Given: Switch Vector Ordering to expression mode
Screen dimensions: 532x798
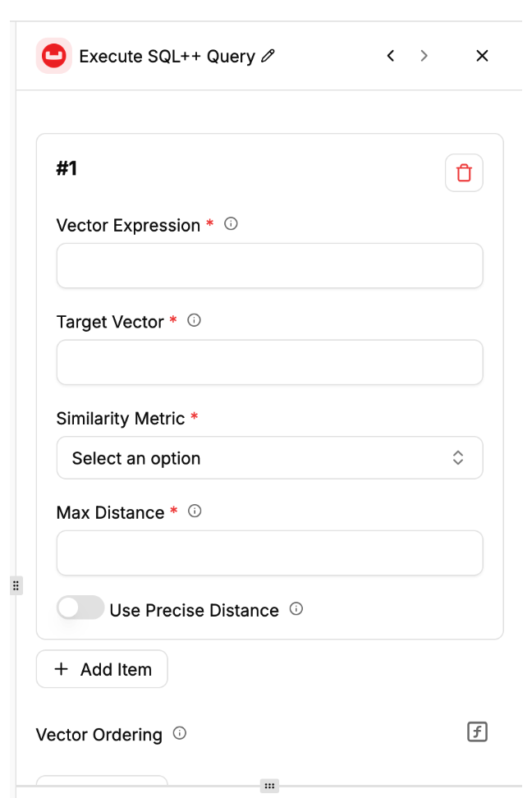Looking at the screenshot, I should point(477,732).
